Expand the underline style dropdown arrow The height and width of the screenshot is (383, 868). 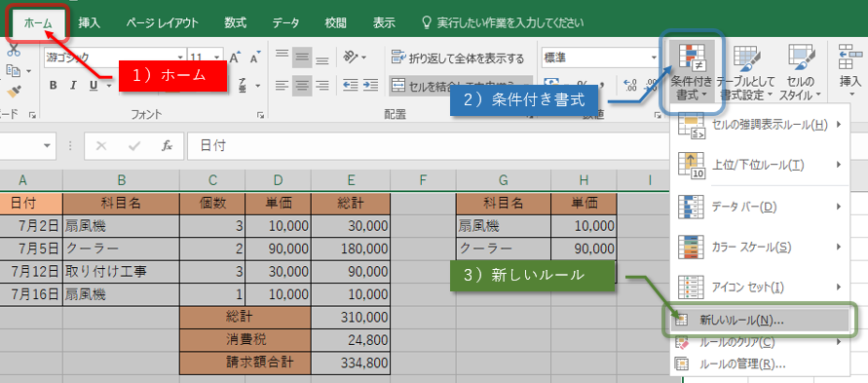(108, 86)
